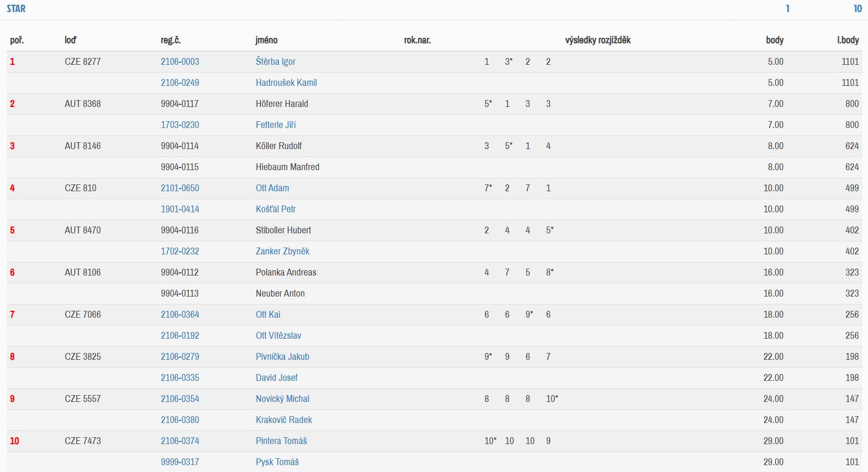Open registration 2106-0192 link
868x472 pixels.
pyautogui.click(x=180, y=336)
